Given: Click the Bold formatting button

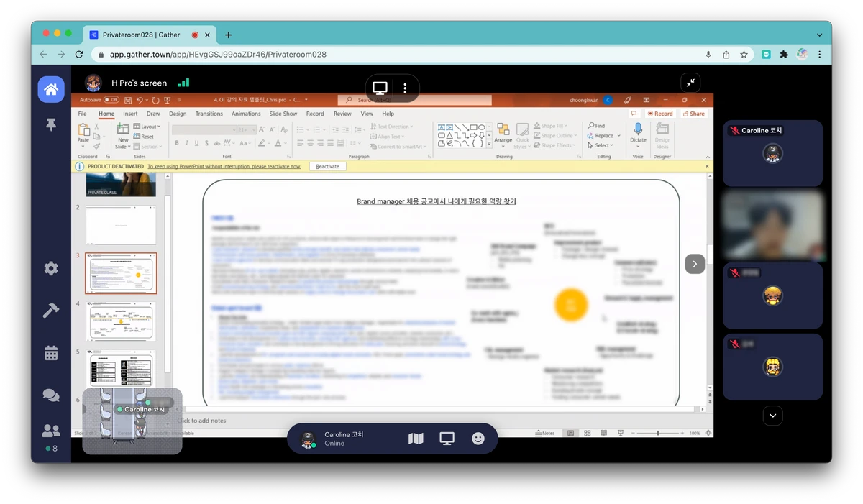Looking at the screenshot, I should point(177,143).
